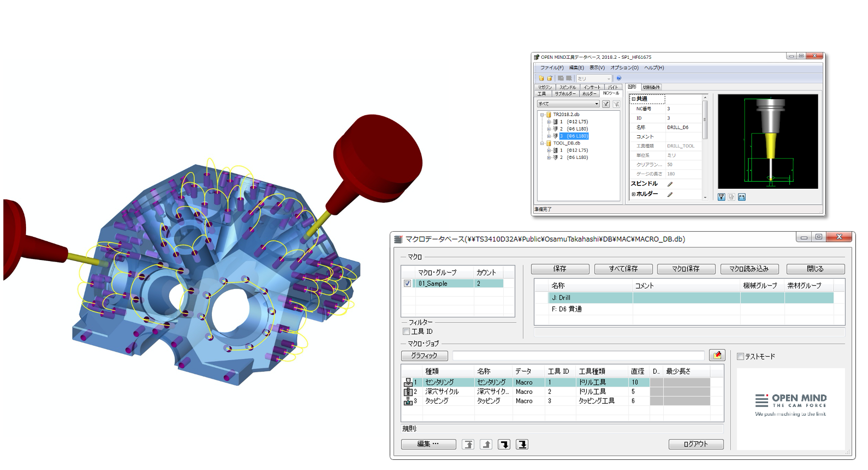Screen dimensions: 868x470
Task: Open the ヘルプ(H) menu
Action: tap(654, 68)
